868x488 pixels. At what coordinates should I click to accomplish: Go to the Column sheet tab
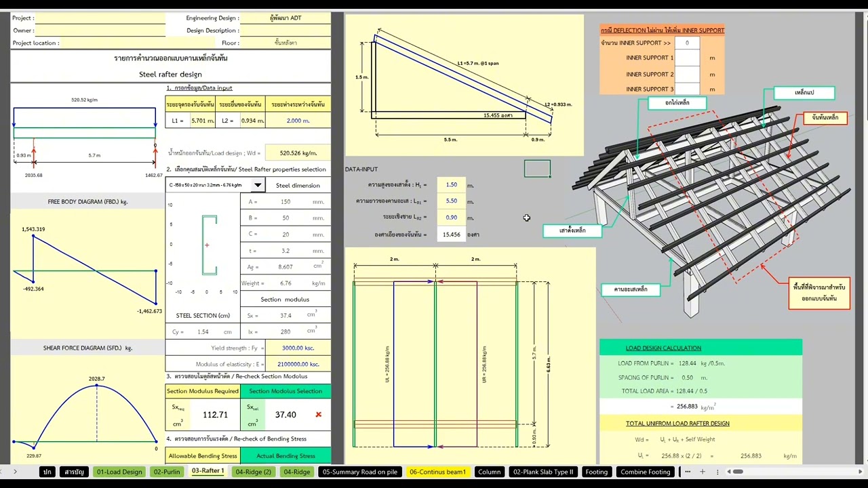(x=489, y=472)
